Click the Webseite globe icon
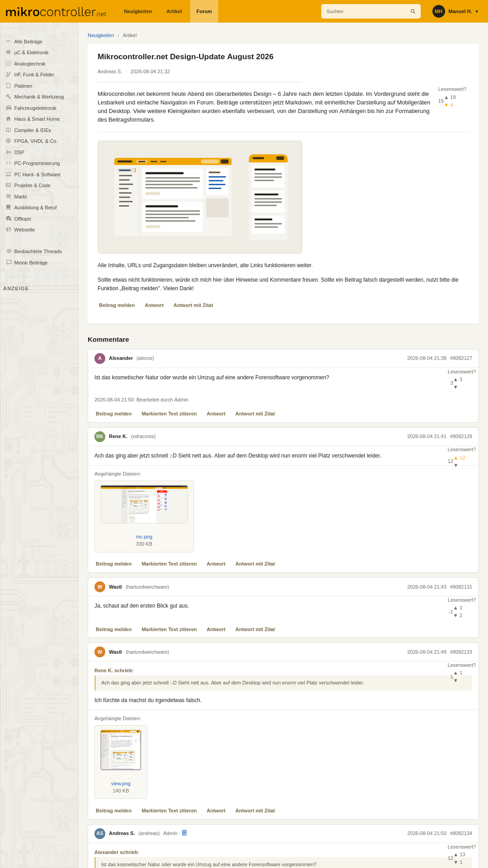This screenshot has width=488, height=868. tap(8, 230)
